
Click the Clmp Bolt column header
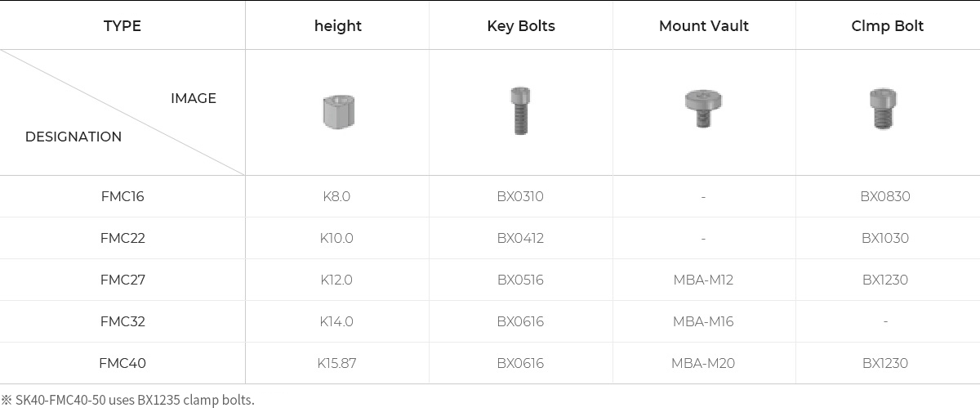(887, 26)
